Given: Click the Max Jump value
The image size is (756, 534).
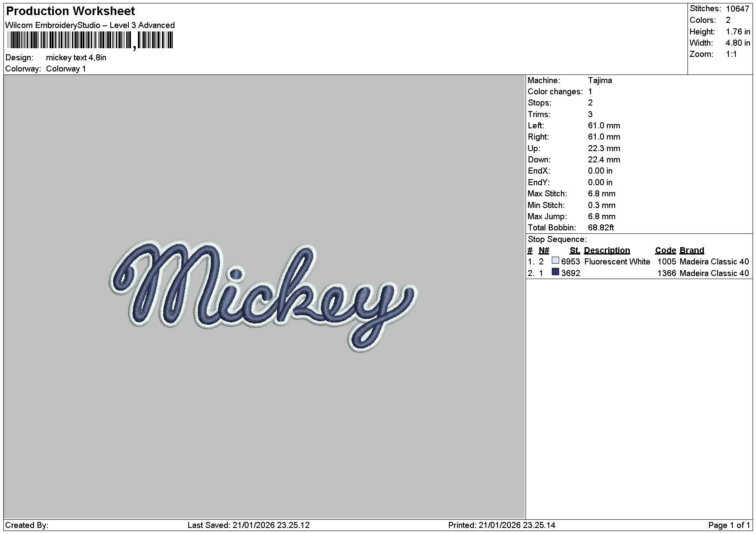Looking at the screenshot, I should pyautogui.click(x=602, y=216).
